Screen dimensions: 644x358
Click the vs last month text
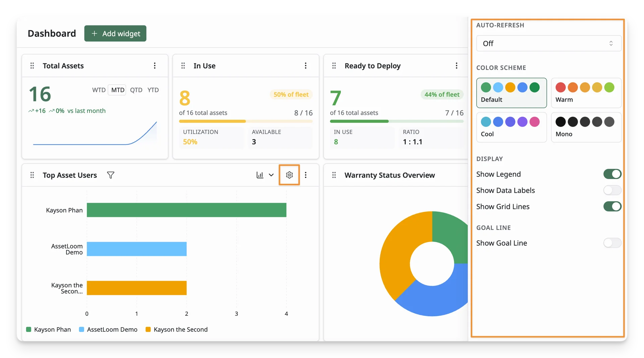[87, 111]
